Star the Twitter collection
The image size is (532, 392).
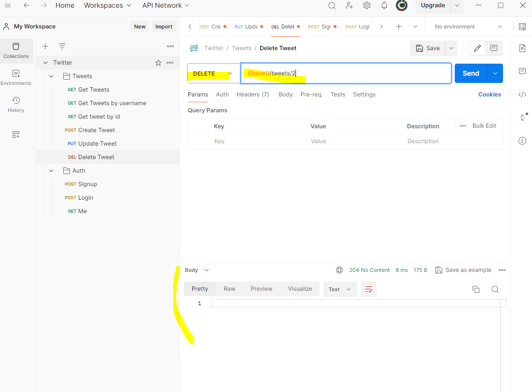coord(158,63)
